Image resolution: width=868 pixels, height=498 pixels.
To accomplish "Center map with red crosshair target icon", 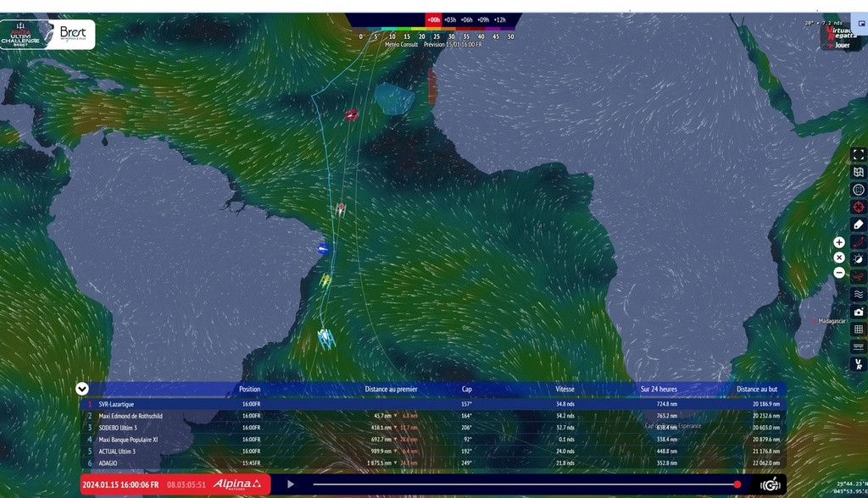I will click(x=858, y=207).
